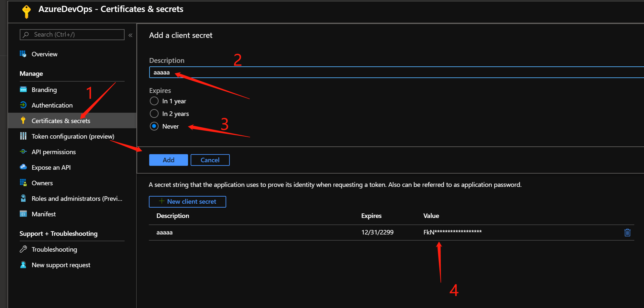The width and height of the screenshot is (644, 308).
Task: Click the Expires column header
Action: (371, 216)
